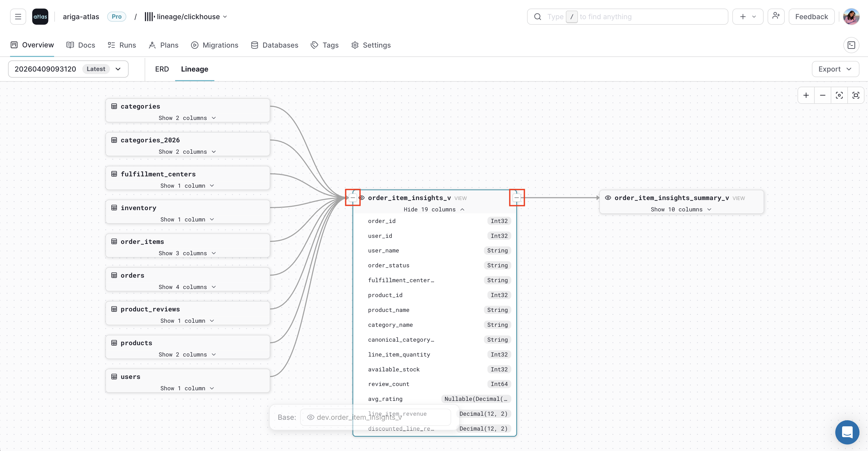Click the Feedback button

(x=811, y=16)
